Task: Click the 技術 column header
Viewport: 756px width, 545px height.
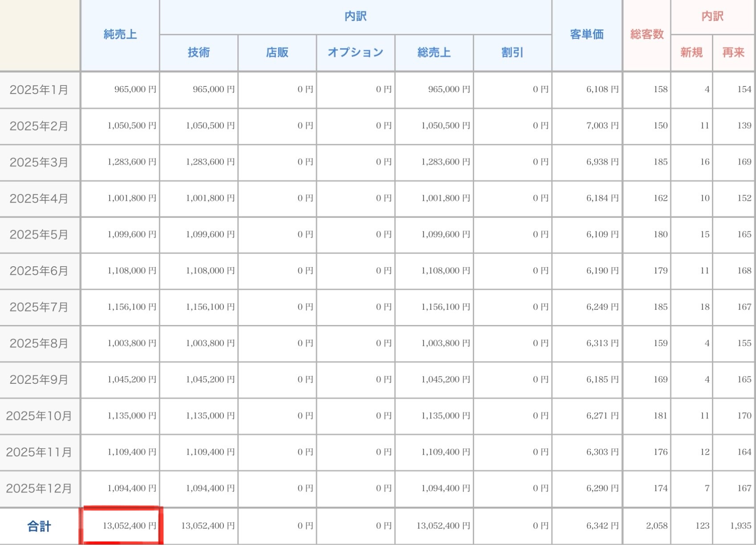Action: pyautogui.click(x=199, y=53)
